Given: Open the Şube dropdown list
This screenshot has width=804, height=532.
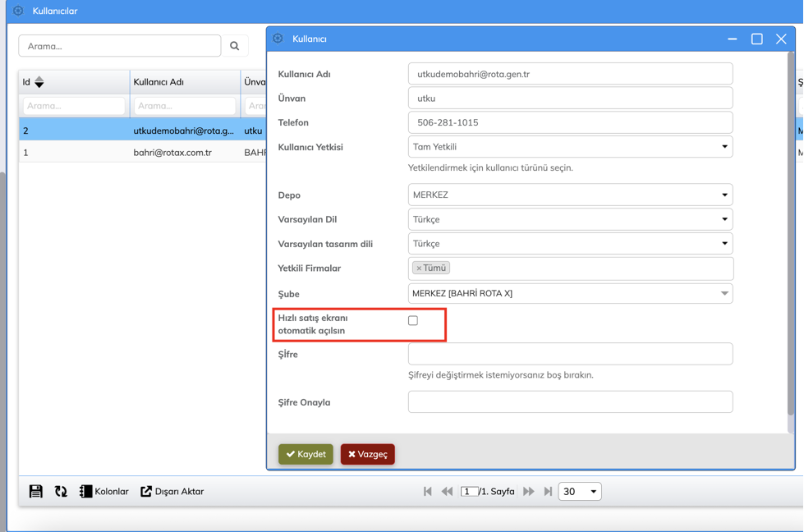Looking at the screenshot, I should pos(570,294).
